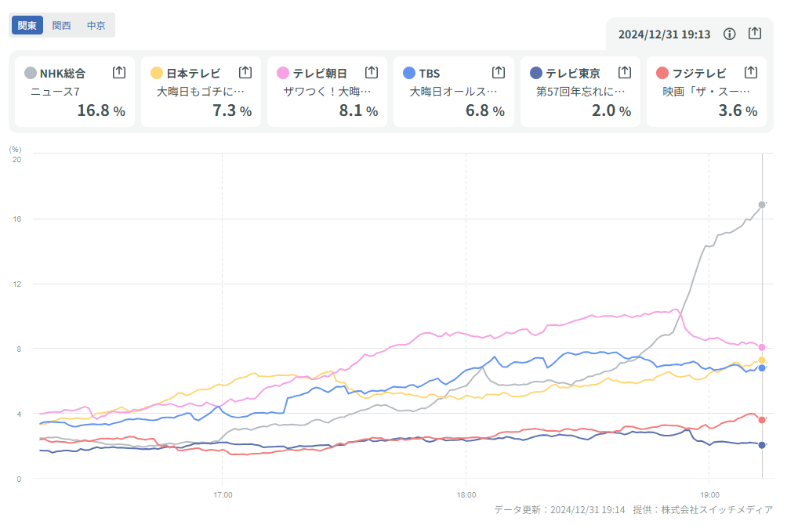Toggle the TBS blue series dot
Viewport: 798px width, 532px height.
409,73
